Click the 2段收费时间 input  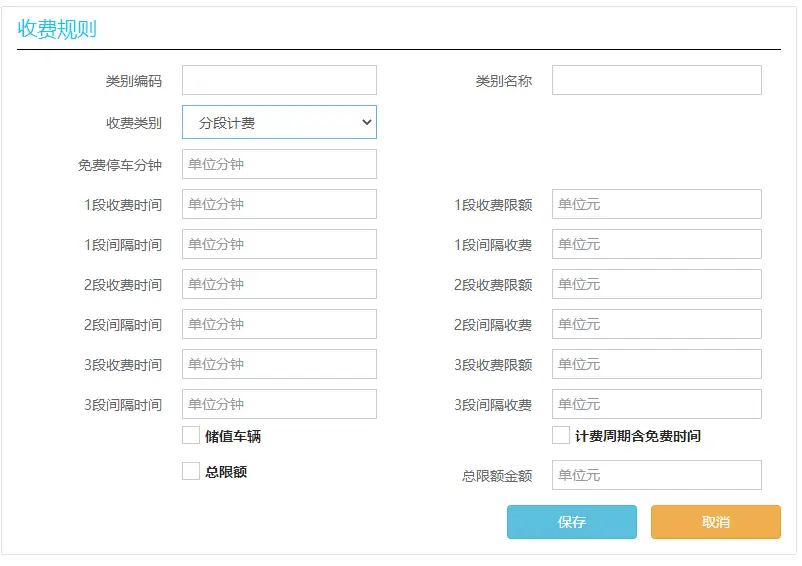point(279,284)
